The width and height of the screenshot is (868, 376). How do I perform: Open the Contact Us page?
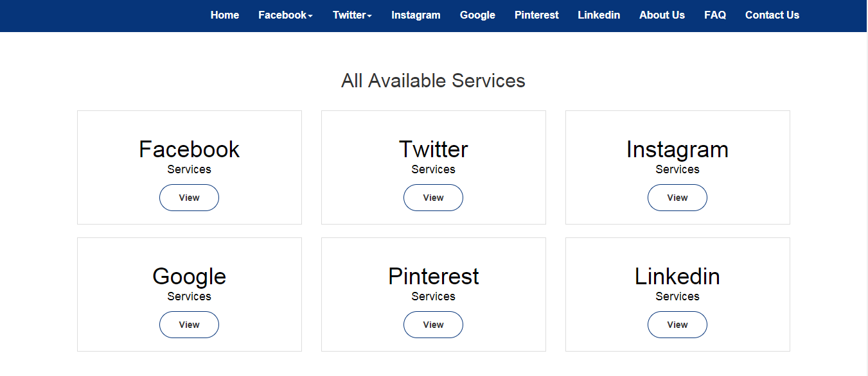point(772,15)
